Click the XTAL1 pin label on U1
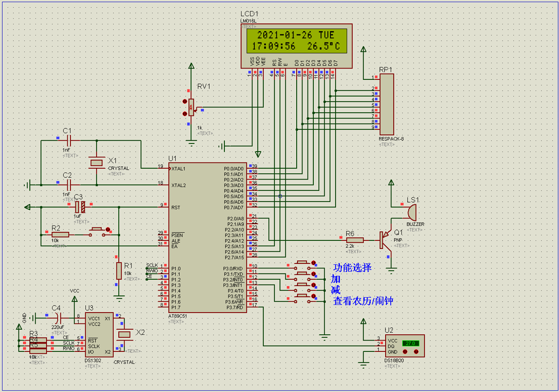The height and width of the screenshot is (392, 559). (x=178, y=169)
